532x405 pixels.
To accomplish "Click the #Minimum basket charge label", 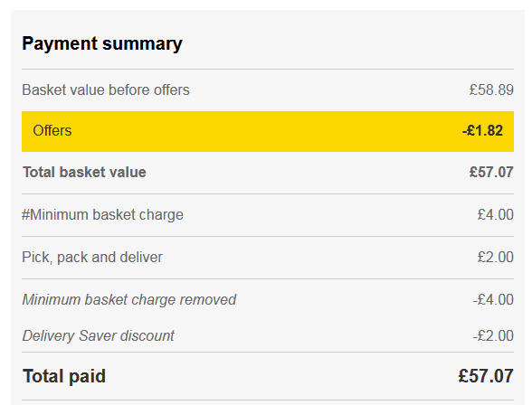I will 102,215.
